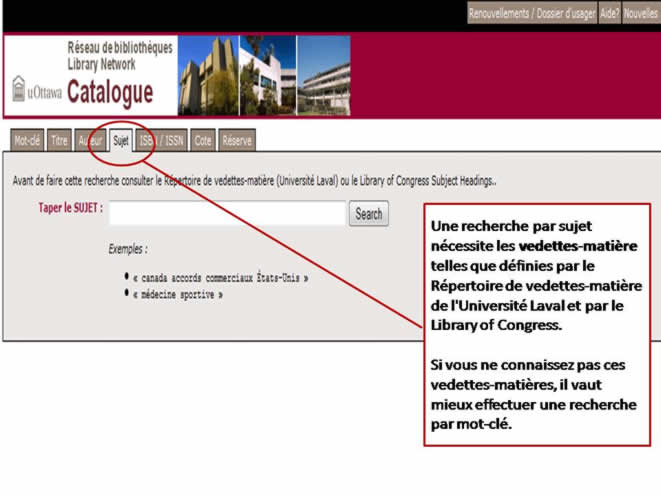The height and width of the screenshot is (495, 661).
Task: Click the Search button
Action: (369, 213)
